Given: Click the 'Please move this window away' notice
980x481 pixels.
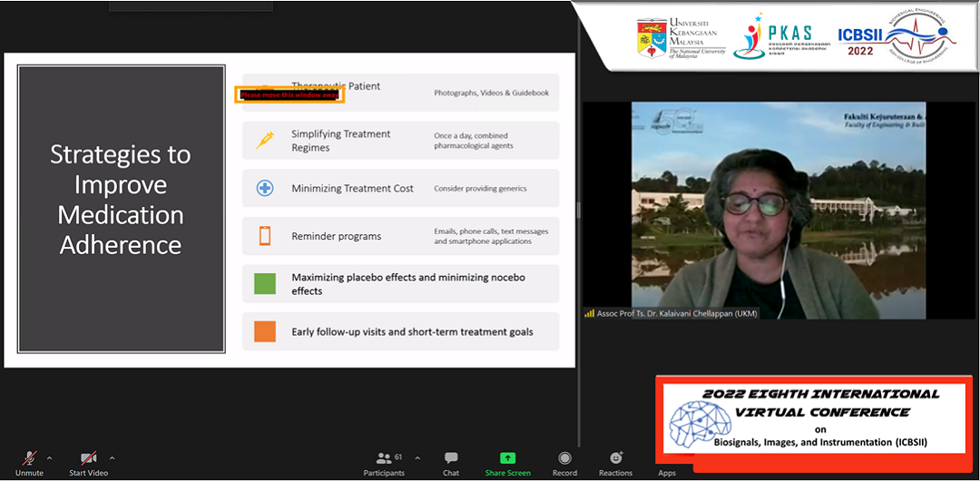Looking at the screenshot, I should (289, 94).
